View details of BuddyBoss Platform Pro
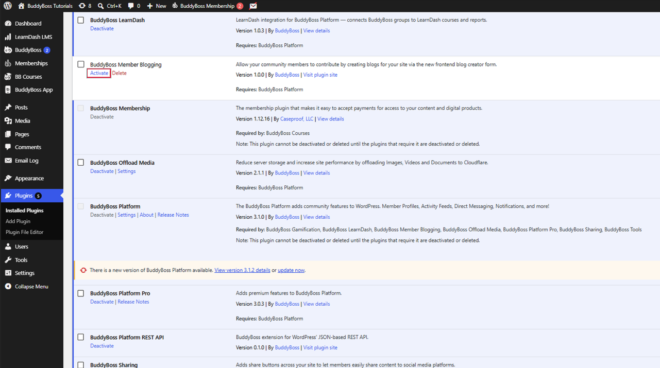Viewport: 660px width, 368px height. [x=317, y=304]
